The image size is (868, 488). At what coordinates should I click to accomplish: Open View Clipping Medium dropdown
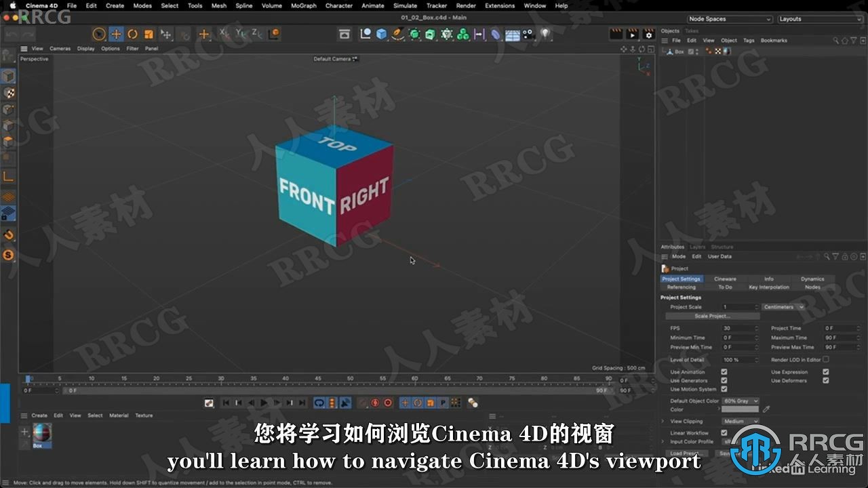pyautogui.click(x=741, y=421)
